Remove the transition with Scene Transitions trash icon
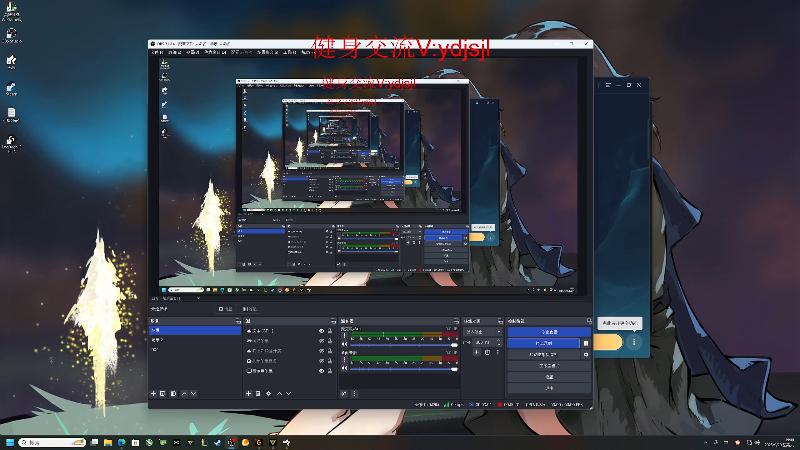This screenshot has height=450, width=800. [x=487, y=352]
